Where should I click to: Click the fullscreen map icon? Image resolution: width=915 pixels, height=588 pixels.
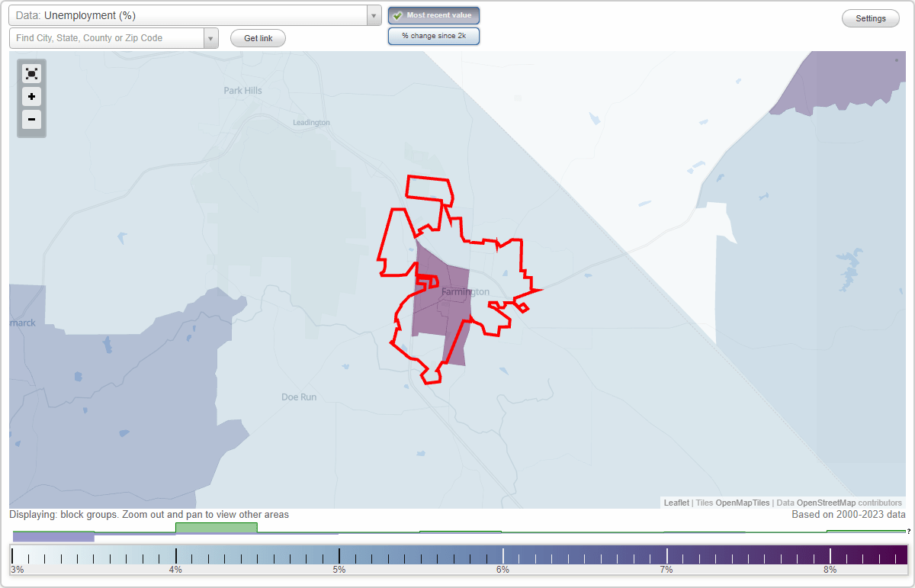[x=31, y=73]
